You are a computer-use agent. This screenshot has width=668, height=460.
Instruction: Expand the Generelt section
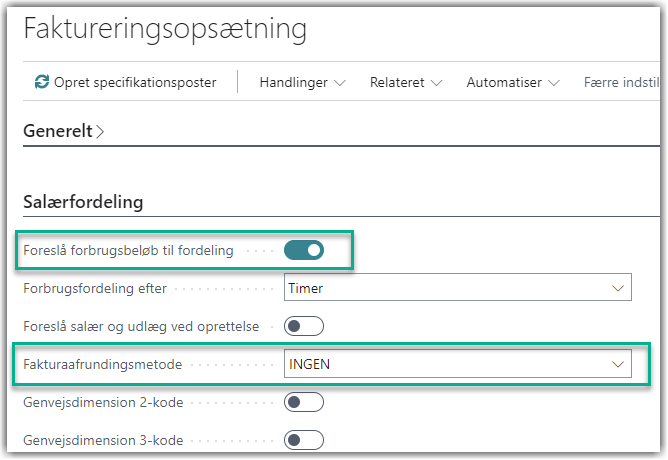(59, 131)
